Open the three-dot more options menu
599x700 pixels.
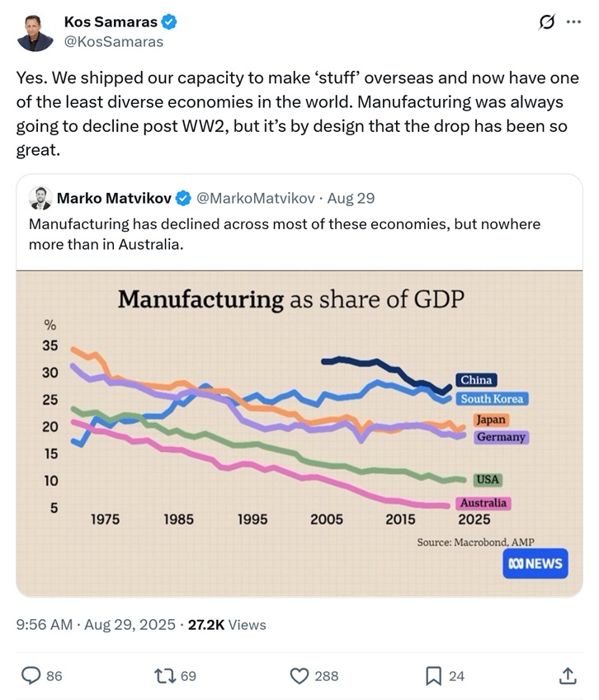pyautogui.click(x=573, y=22)
